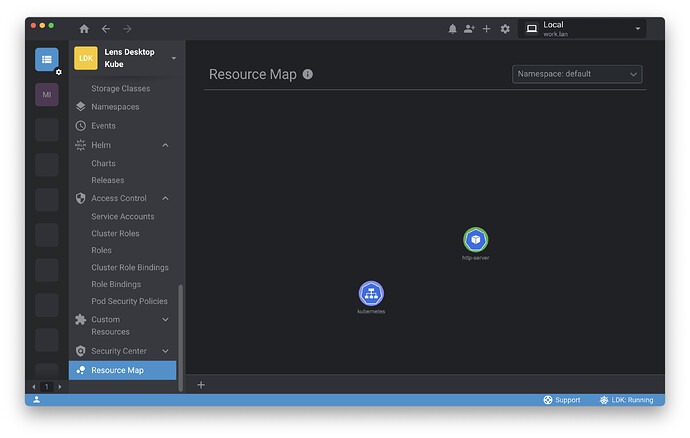This screenshot has width=690, height=438.
Task: Go to Events in sidebar
Action: [x=103, y=126]
